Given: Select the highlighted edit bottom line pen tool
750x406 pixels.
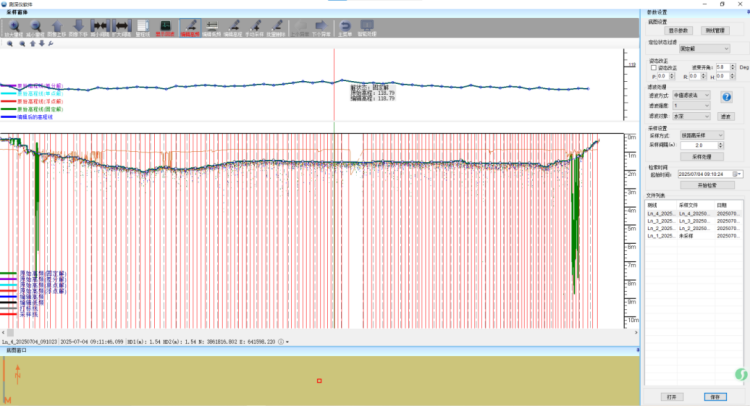Looking at the screenshot, I should [190, 28].
